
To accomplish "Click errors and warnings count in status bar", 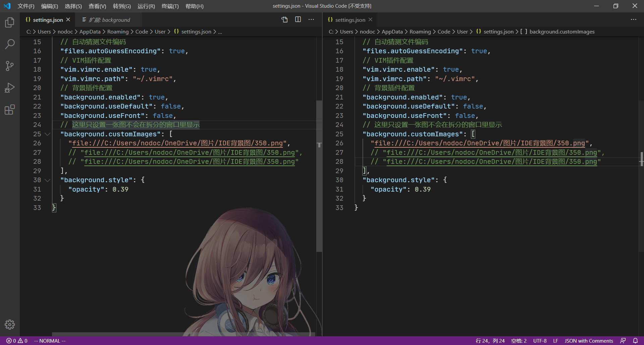I will [x=17, y=341].
